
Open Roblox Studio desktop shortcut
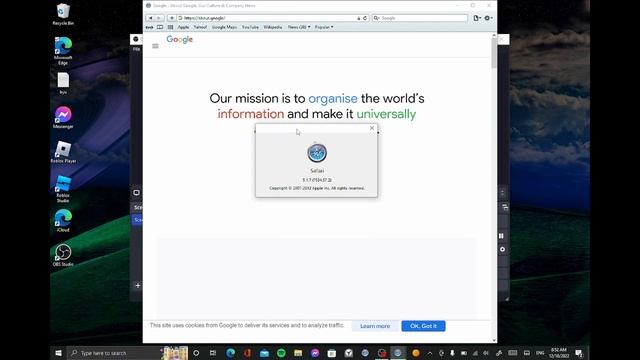(x=63, y=189)
